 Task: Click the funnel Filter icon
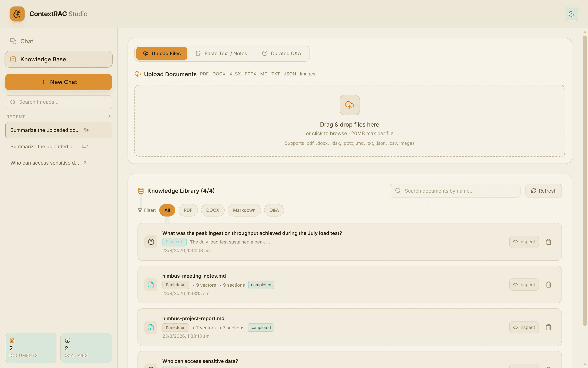tap(140, 210)
